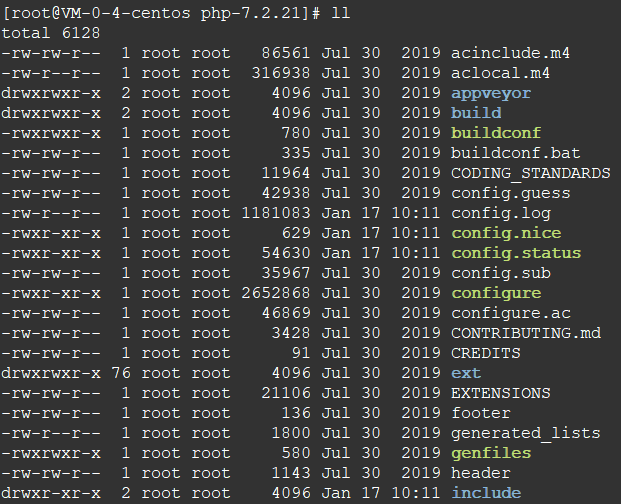
Task: Select the ext directory name
Action: click(x=466, y=373)
